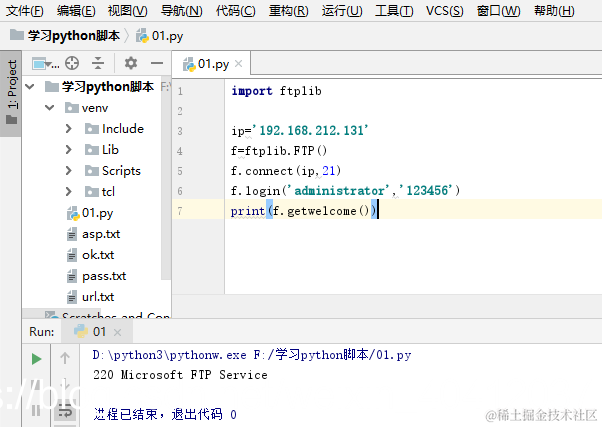Click 'import ftplib' code line
Viewport: 602px width, 427px height.
pyautogui.click(x=276, y=91)
